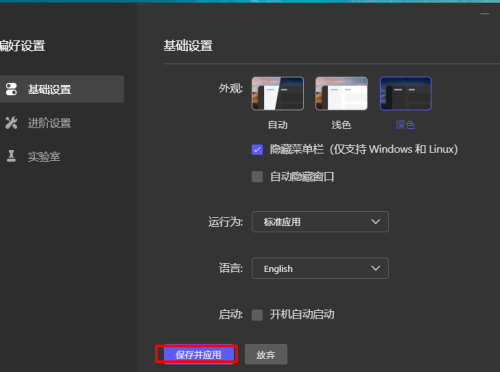This screenshot has width=500, height=372.
Task: Minimize the preferences window
Action: [485, 14]
